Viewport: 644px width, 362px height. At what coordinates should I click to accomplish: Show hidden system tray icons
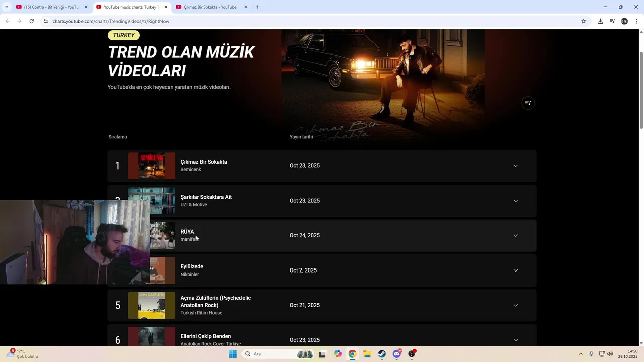click(580, 354)
